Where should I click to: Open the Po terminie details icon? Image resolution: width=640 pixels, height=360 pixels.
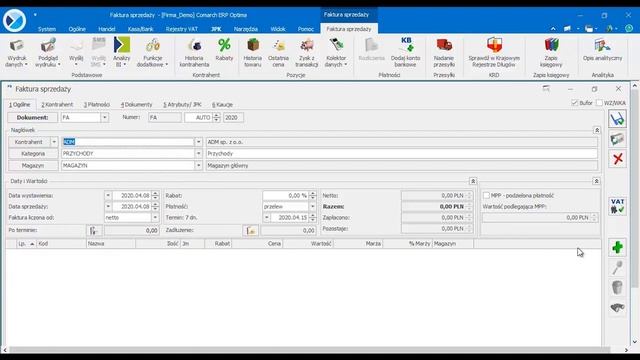tap(93, 231)
